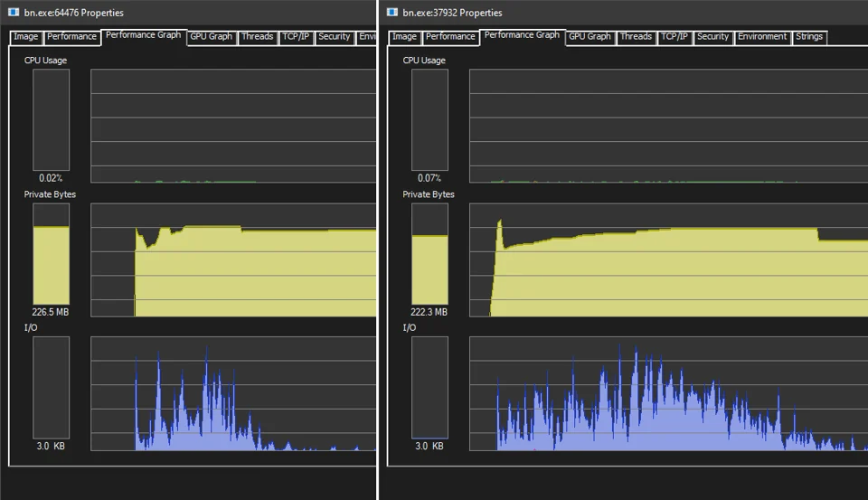This screenshot has height=500, width=868.
Task: Click Private Bytes label in bn.exe:64476 window
Action: [x=50, y=194]
